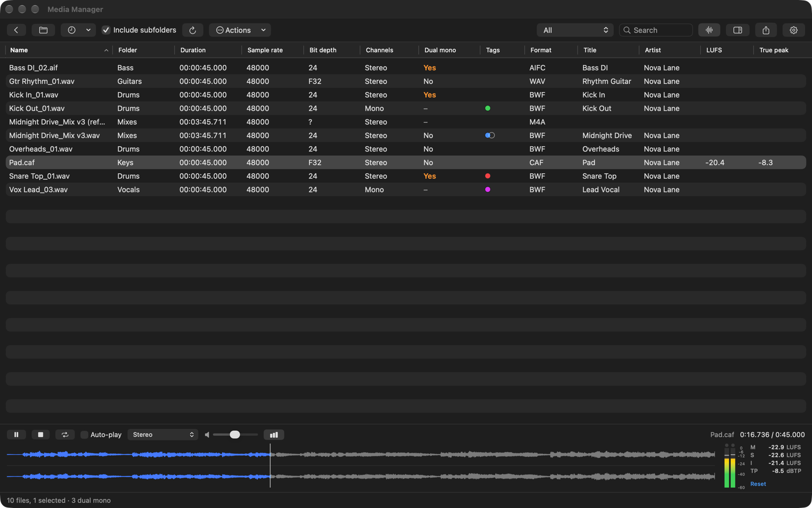Sort by the Duration column header
Screen dimensions: 812x508
[x=208, y=50]
